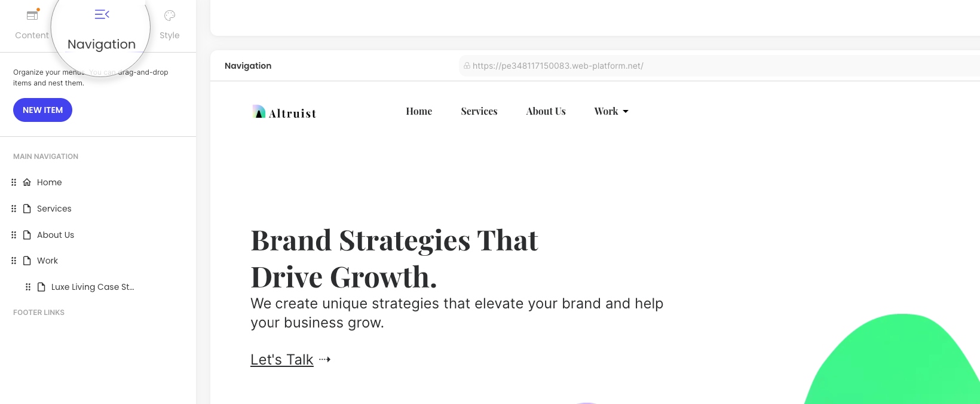Viewport: 980px width, 404px height.
Task: Click the drag handle beside Home
Action: (x=14, y=182)
